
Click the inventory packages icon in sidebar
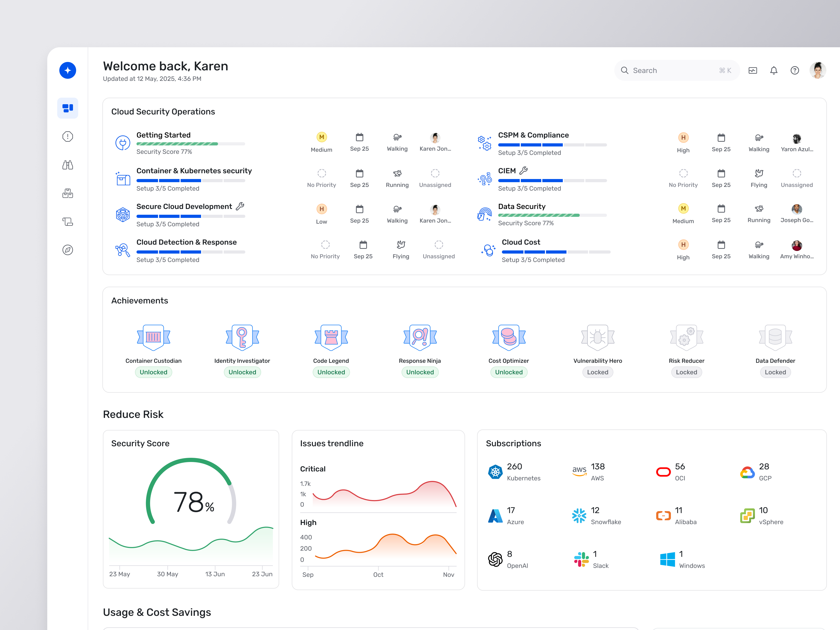point(68,193)
